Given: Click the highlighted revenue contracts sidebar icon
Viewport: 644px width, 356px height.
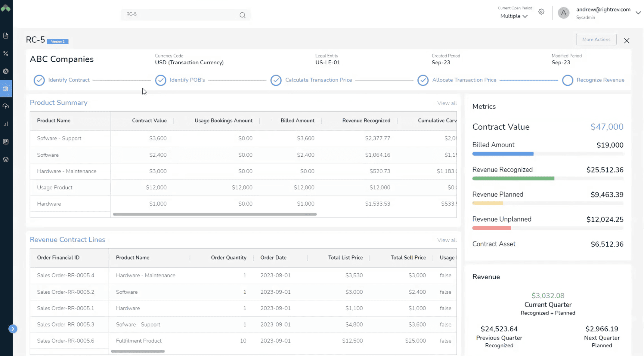Looking at the screenshot, I should [x=6, y=89].
